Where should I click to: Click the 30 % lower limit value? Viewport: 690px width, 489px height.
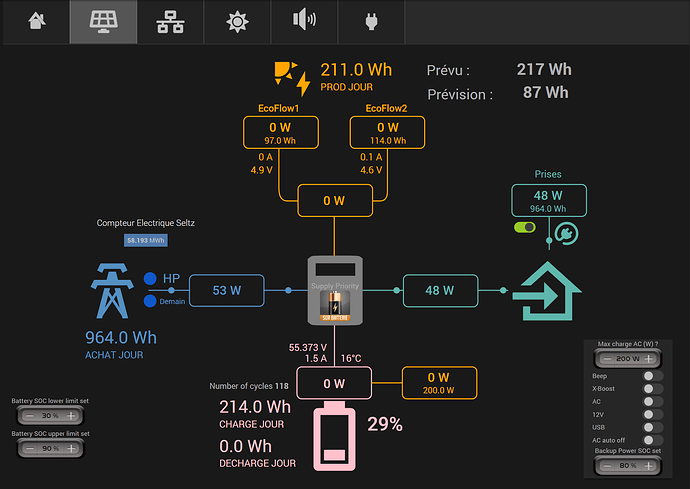coord(50,415)
